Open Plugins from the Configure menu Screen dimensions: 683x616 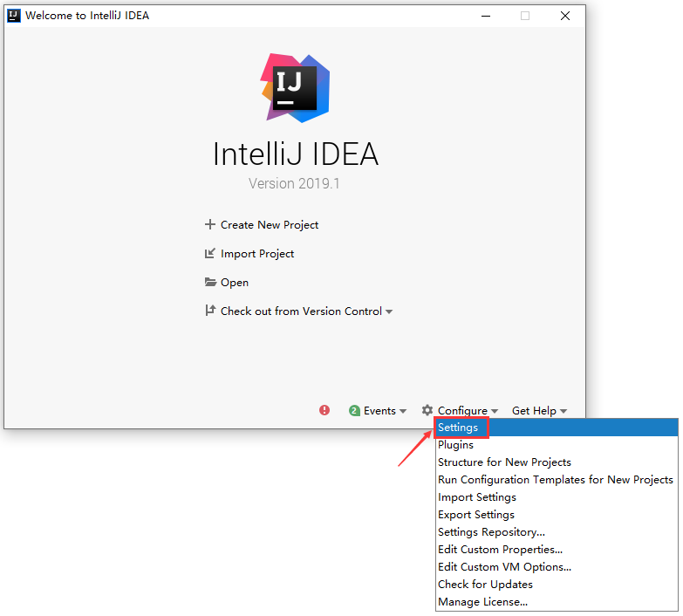pos(558,446)
